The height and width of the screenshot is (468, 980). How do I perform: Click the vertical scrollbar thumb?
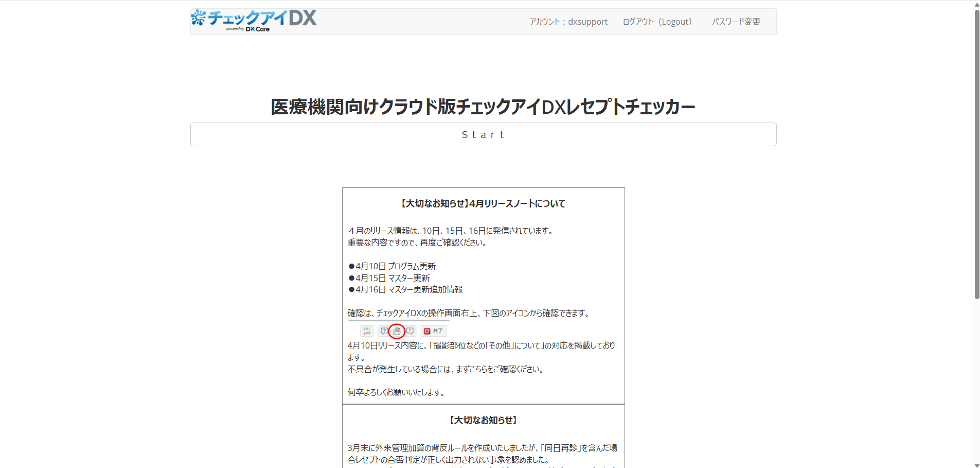(977, 154)
